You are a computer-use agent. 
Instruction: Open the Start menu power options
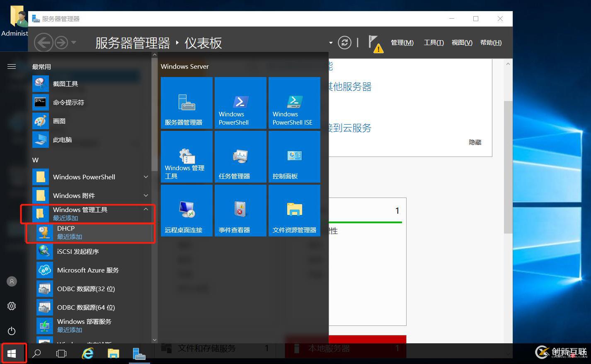tap(12, 331)
